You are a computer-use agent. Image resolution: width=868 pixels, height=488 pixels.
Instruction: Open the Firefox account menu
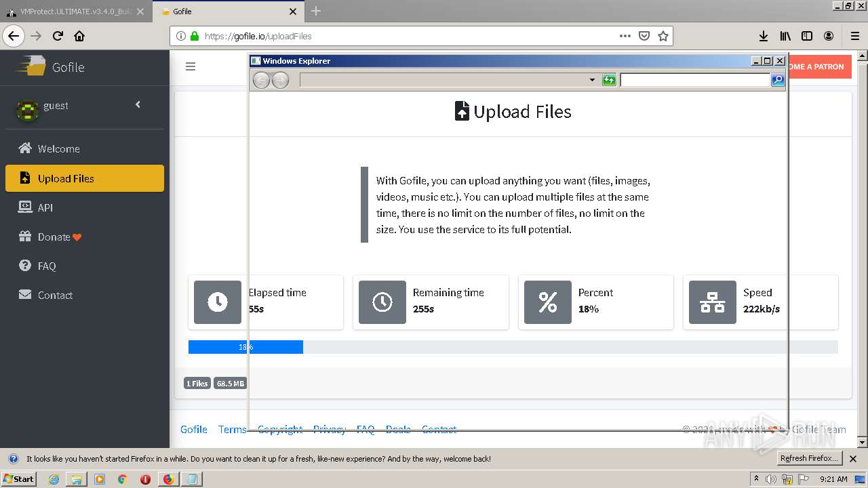[x=829, y=36]
